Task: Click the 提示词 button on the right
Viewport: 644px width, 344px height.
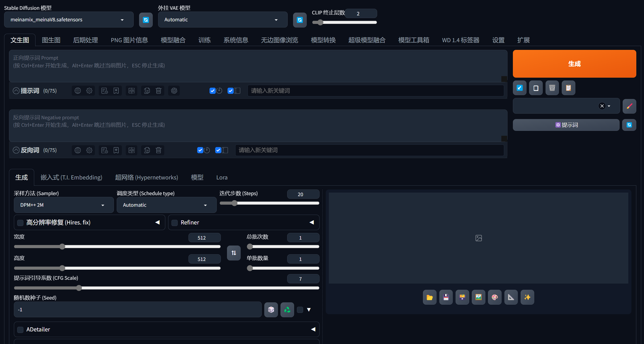Action: (x=566, y=125)
